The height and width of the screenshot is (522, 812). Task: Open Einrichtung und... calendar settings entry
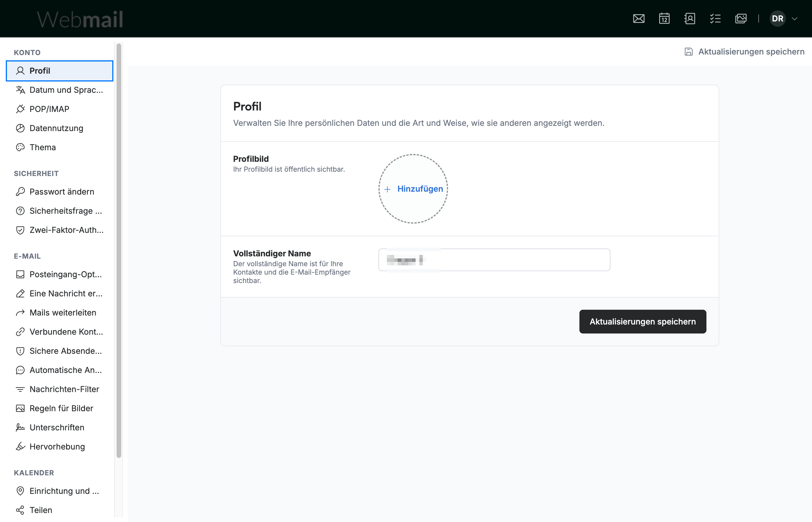point(60,491)
